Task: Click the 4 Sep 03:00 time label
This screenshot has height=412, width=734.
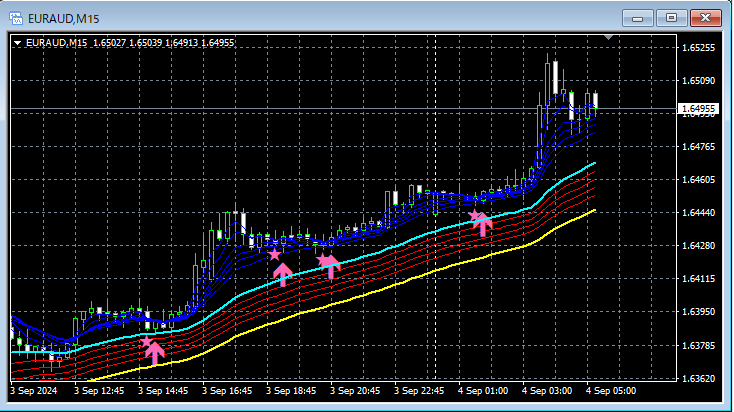Action: 547,390
